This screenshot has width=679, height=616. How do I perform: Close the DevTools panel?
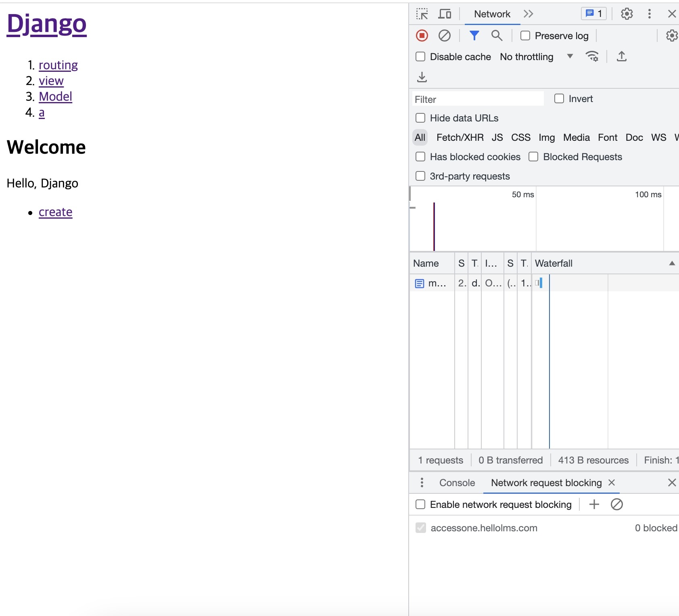click(672, 14)
